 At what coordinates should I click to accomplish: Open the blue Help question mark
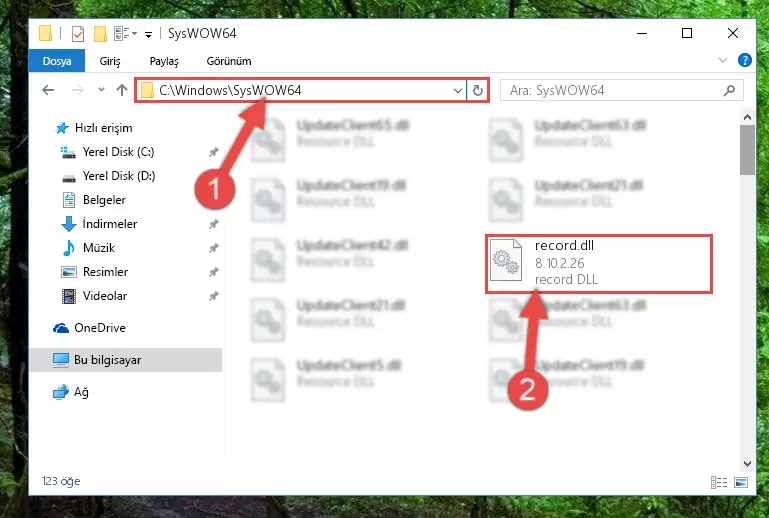pos(744,60)
